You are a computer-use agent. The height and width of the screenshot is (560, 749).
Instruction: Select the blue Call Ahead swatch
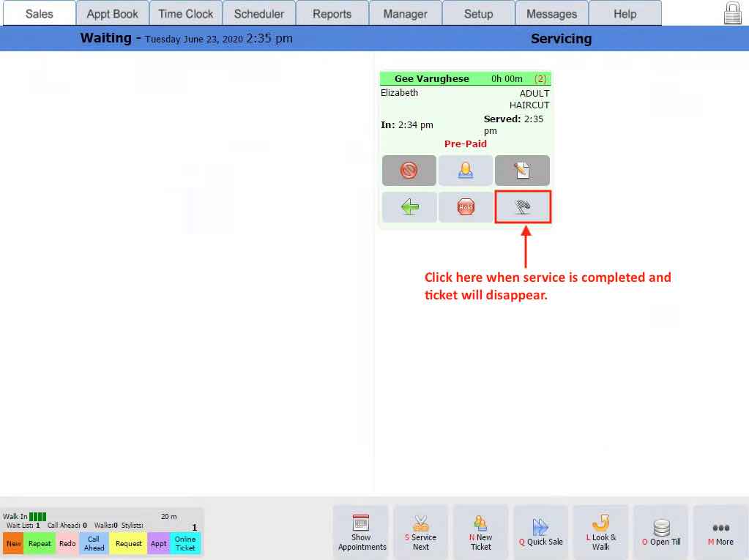(x=94, y=543)
